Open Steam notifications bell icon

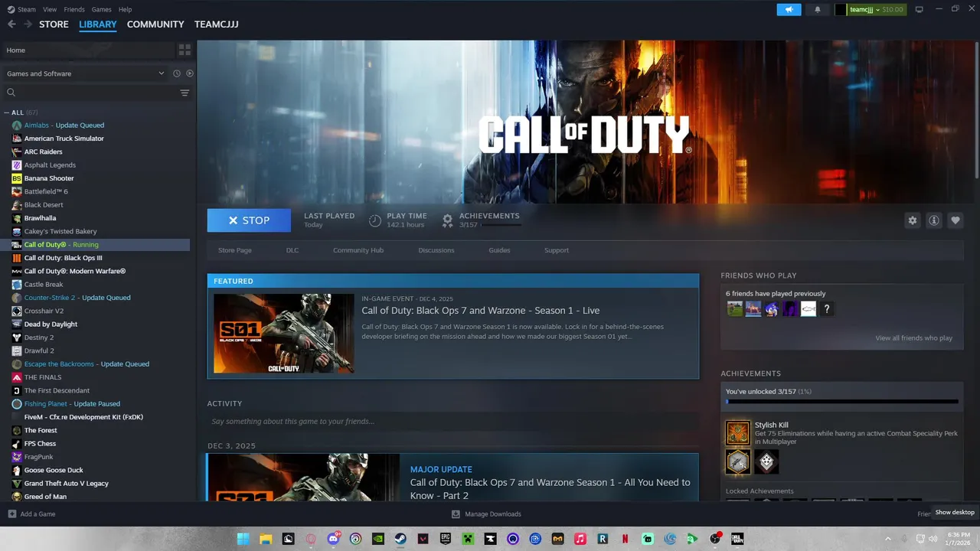pos(818,10)
